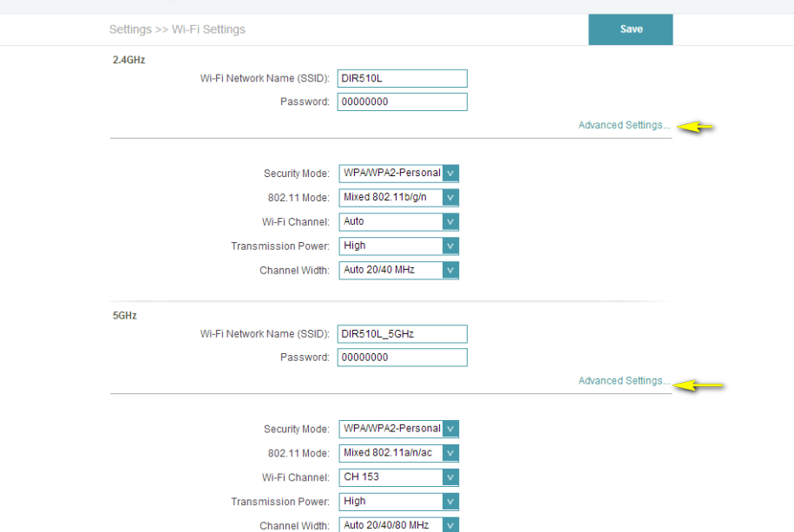Click the 5GHz section heading
The width and height of the screenshot is (794, 532).
(125, 316)
